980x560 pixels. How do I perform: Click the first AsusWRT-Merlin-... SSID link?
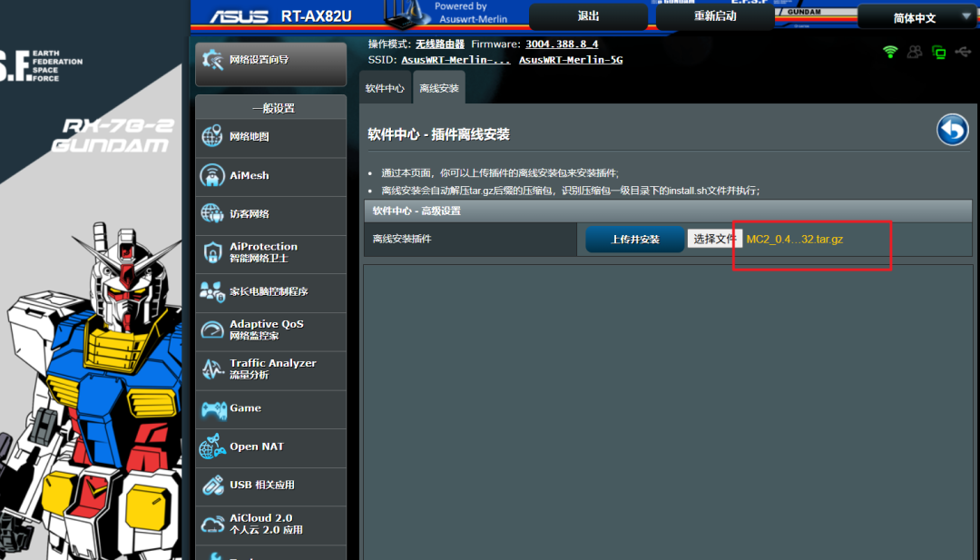(x=456, y=59)
